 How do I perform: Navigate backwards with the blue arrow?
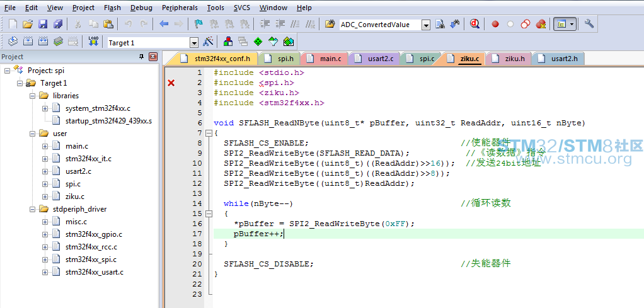(x=164, y=24)
